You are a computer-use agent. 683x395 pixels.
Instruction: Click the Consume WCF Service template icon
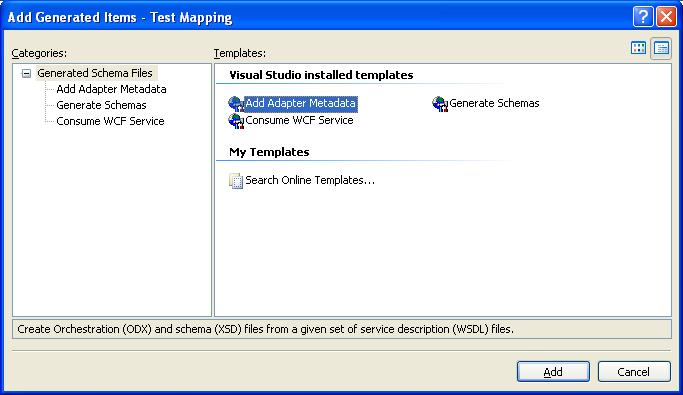[x=236, y=121]
